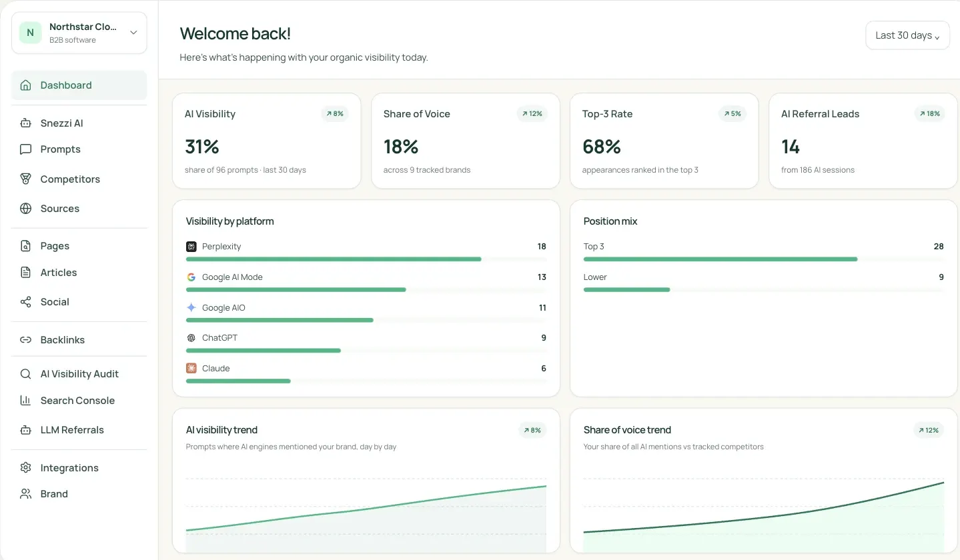Click the LLM Referrals robot icon
Image resolution: width=960 pixels, height=560 pixels.
25,430
